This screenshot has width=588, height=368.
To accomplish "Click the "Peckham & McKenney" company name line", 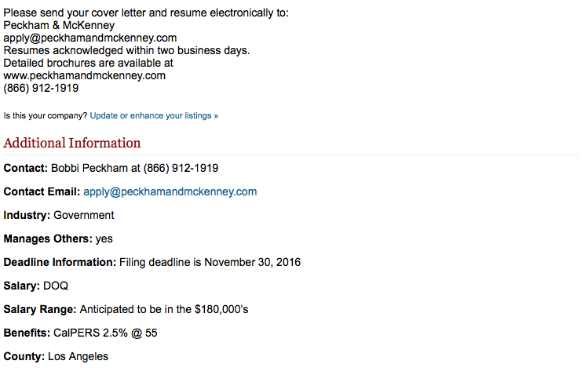I will click(x=59, y=25).
